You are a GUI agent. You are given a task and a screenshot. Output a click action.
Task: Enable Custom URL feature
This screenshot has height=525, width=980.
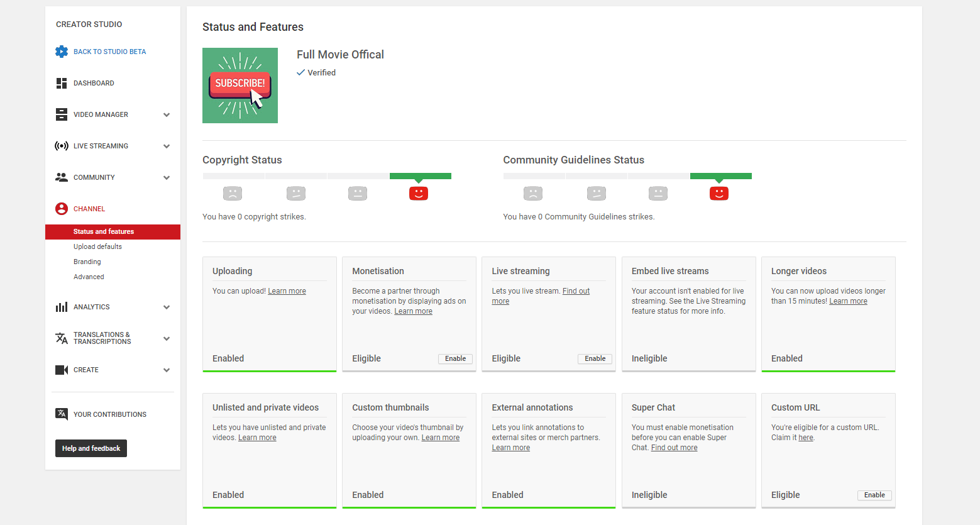[x=874, y=495]
